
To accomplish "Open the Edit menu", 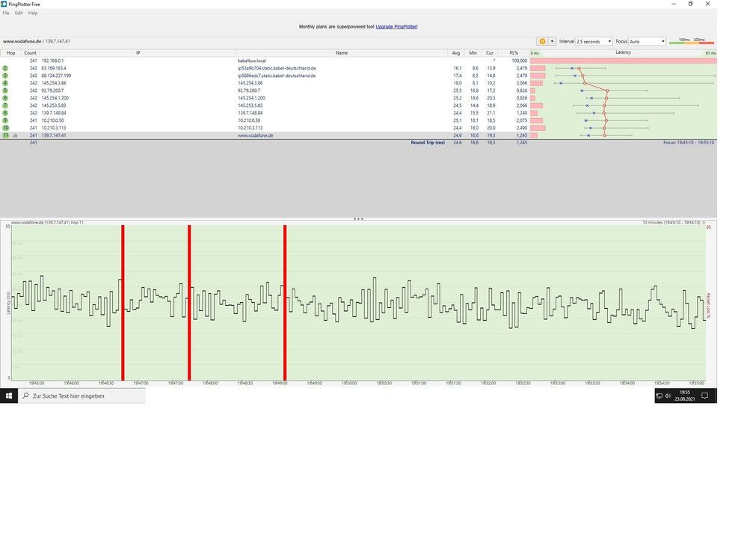I will [19, 13].
